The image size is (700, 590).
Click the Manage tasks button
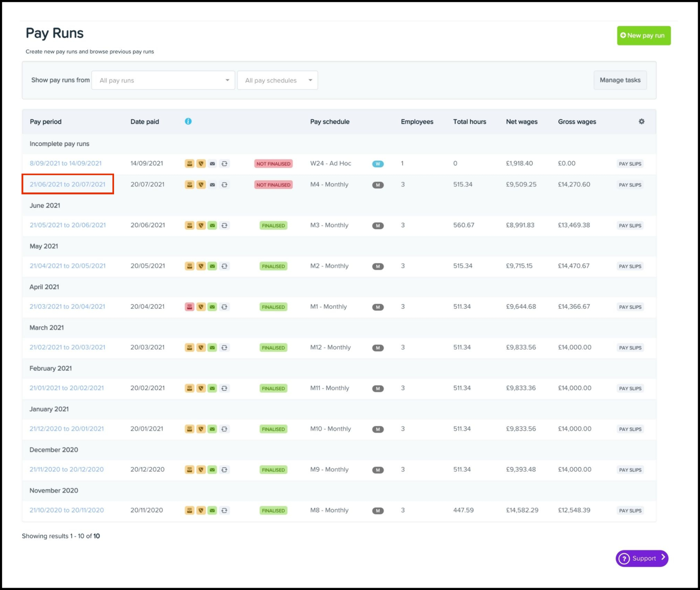pyautogui.click(x=620, y=80)
